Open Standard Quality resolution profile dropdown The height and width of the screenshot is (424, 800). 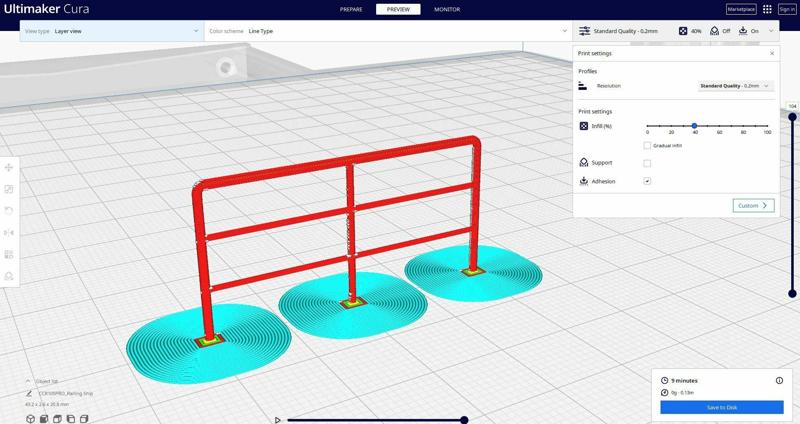click(x=735, y=86)
